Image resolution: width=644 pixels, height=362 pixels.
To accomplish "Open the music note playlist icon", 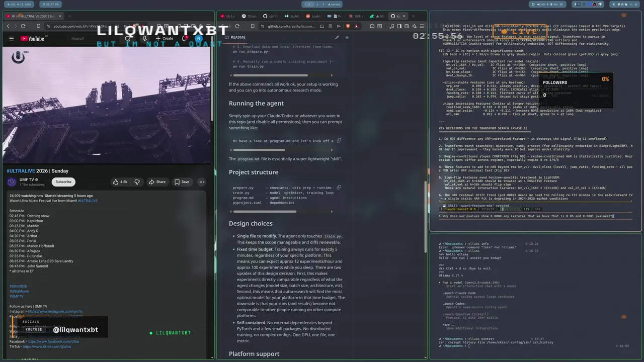I will [391, 26].
